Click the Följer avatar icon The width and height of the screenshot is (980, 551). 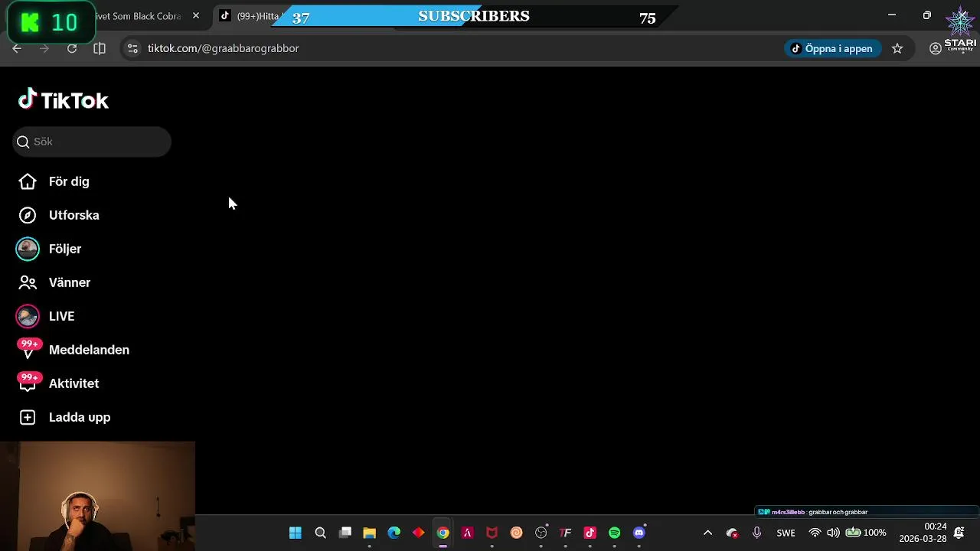(28, 249)
